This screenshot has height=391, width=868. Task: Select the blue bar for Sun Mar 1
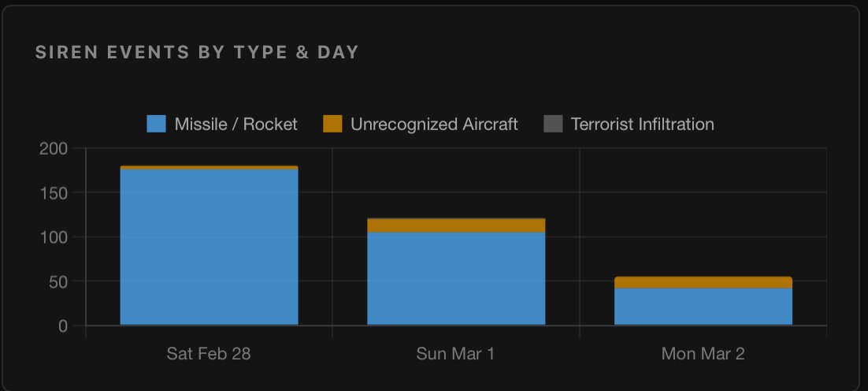456,278
